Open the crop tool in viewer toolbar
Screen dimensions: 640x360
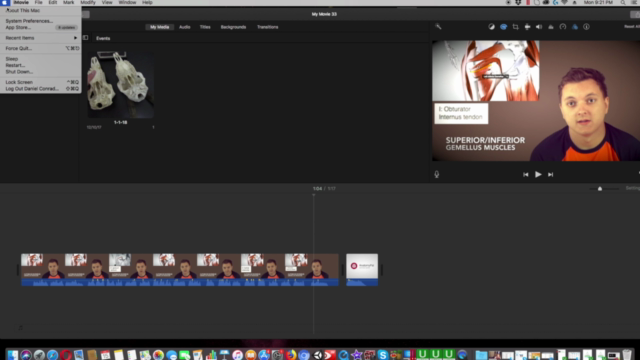(x=515, y=27)
